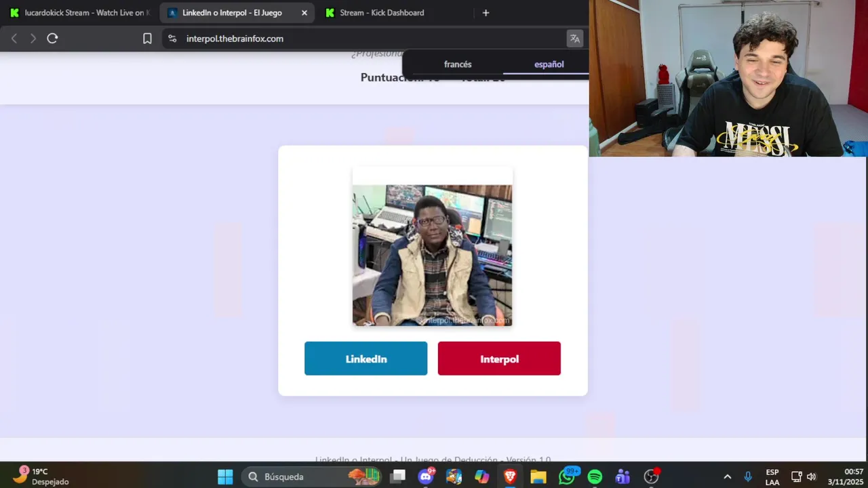Select the español translation tab
Viewport: 868px width, 488px height.
549,64
